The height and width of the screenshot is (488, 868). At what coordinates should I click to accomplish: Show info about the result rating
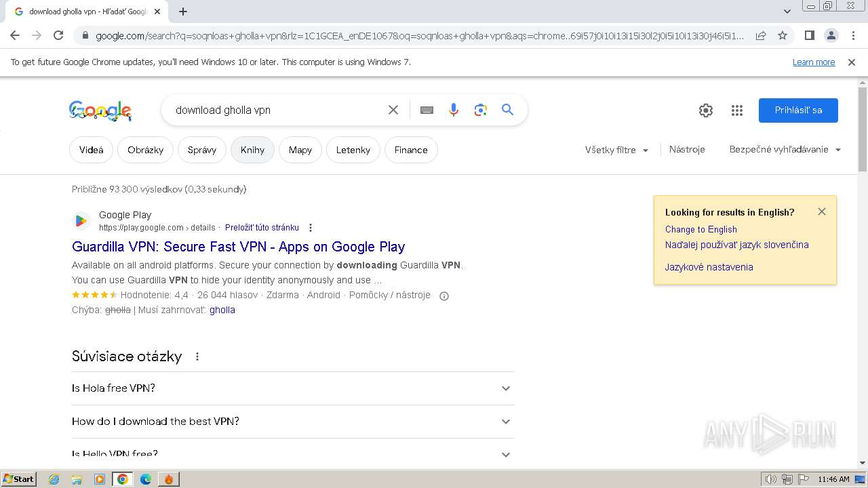coord(444,296)
